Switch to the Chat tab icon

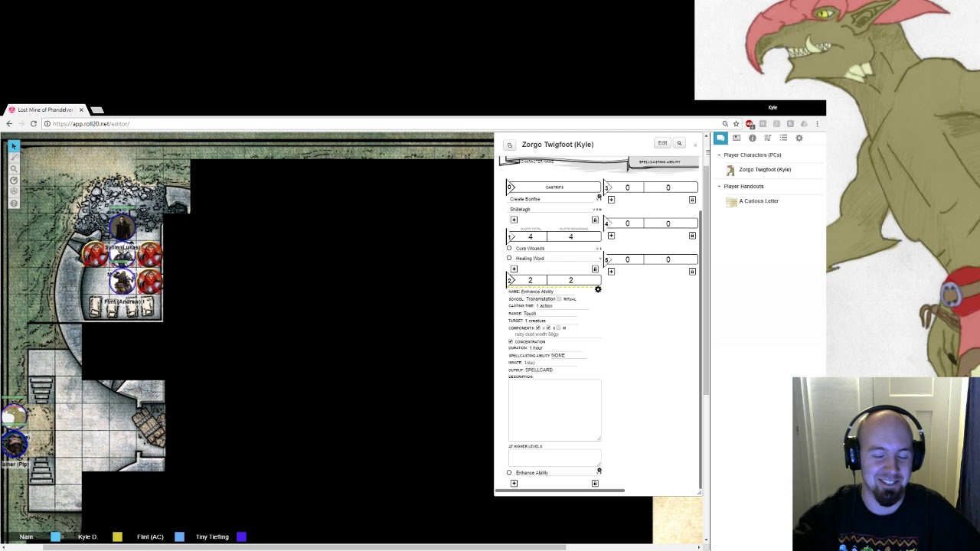720,138
